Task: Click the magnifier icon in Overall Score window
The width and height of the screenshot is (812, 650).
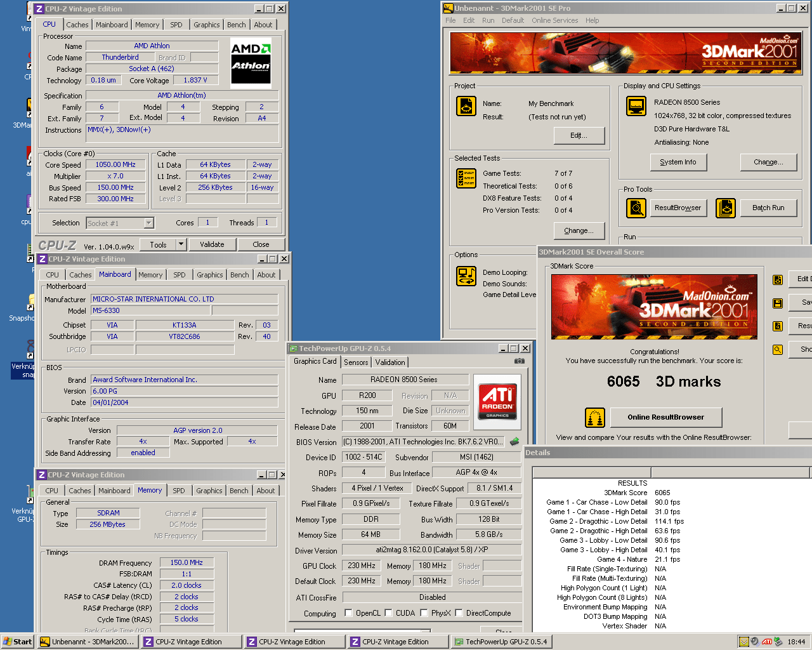Action: (778, 350)
